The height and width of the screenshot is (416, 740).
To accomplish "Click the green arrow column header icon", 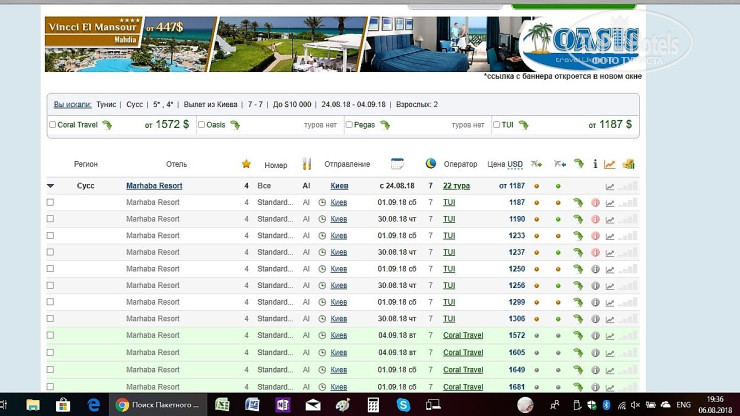I will pos(579,164).
